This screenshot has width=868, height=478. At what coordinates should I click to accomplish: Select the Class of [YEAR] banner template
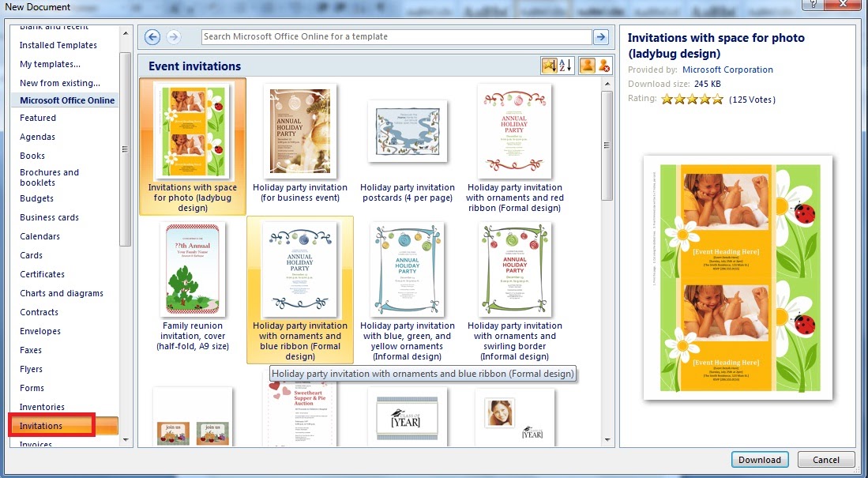pyautogui.click(x=408, y=416)
